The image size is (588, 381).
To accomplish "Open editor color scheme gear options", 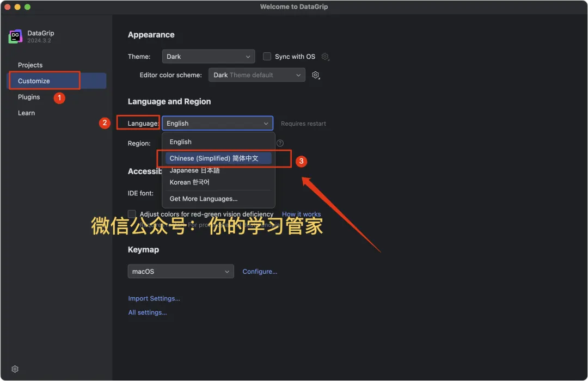I will coord(316,75).
